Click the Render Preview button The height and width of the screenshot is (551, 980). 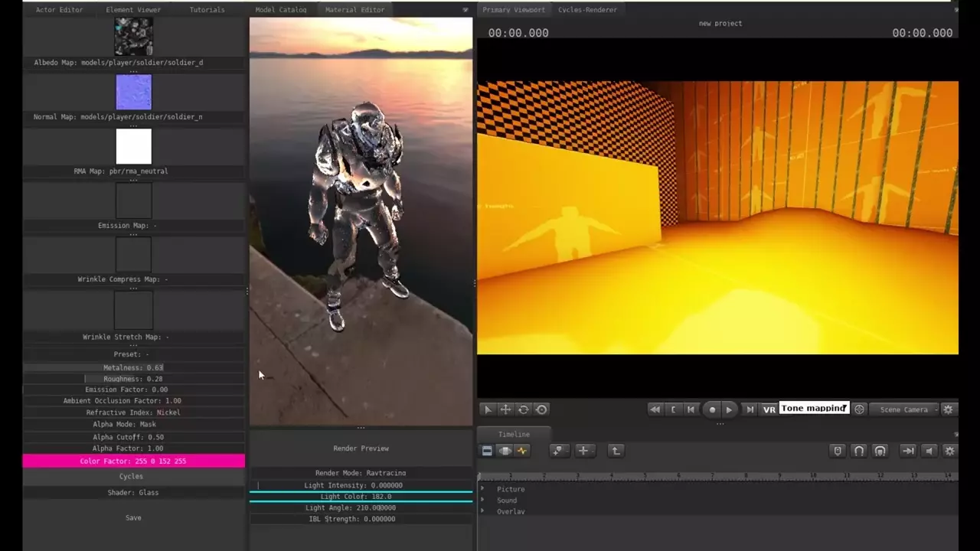coord(361,448)
